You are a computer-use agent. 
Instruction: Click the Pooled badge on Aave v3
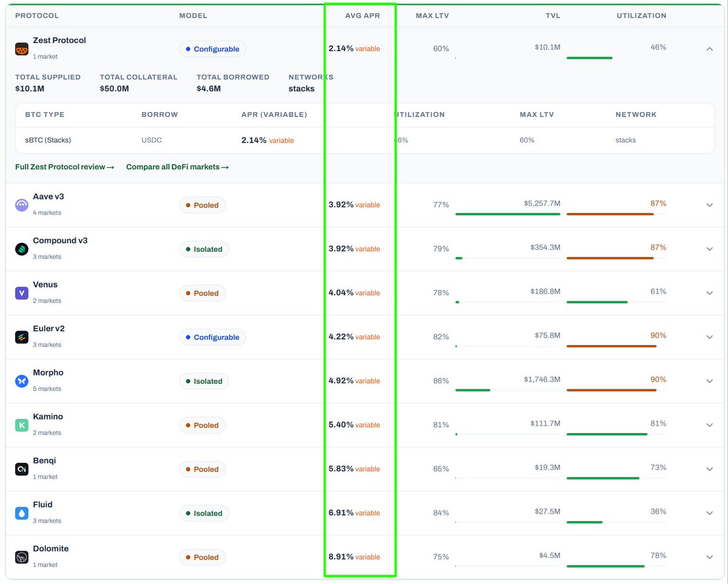[203, 205]
